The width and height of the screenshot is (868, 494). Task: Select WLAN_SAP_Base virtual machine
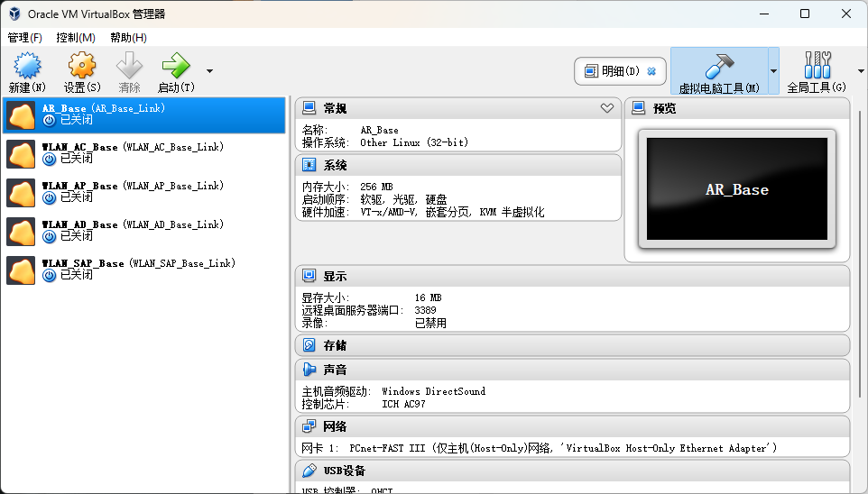coord(144,270)
